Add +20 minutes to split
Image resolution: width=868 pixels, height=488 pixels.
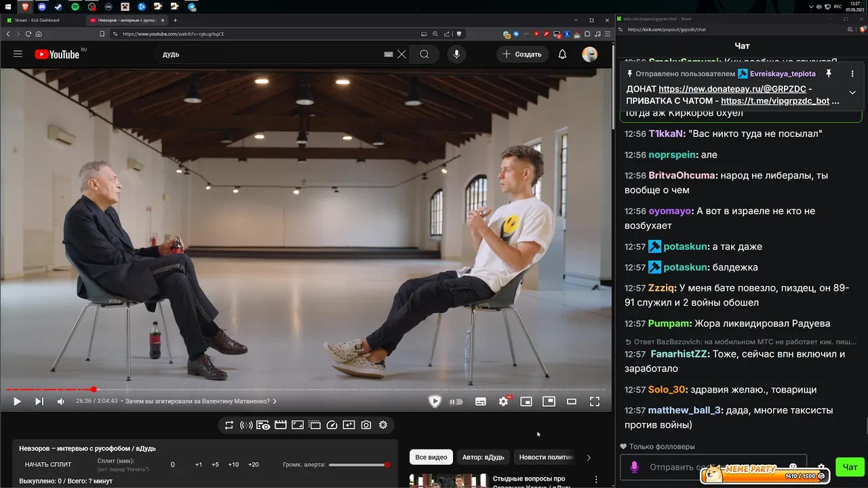[254, 464]
